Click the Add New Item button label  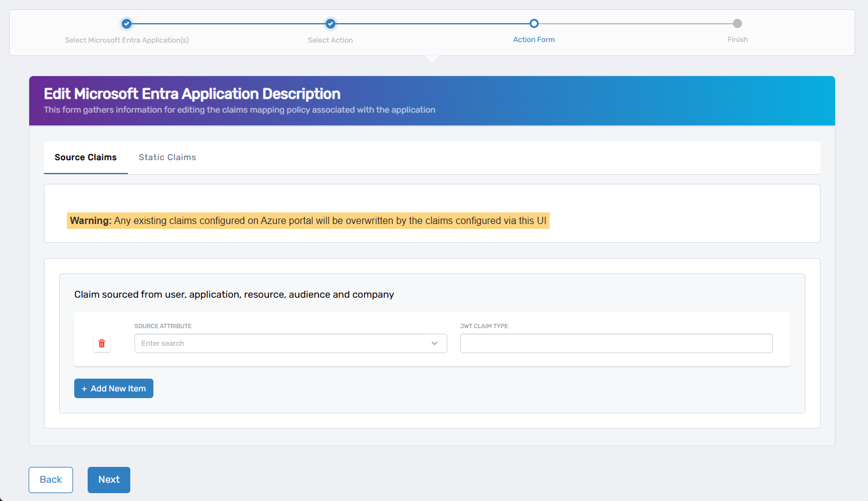click(118, 388)
